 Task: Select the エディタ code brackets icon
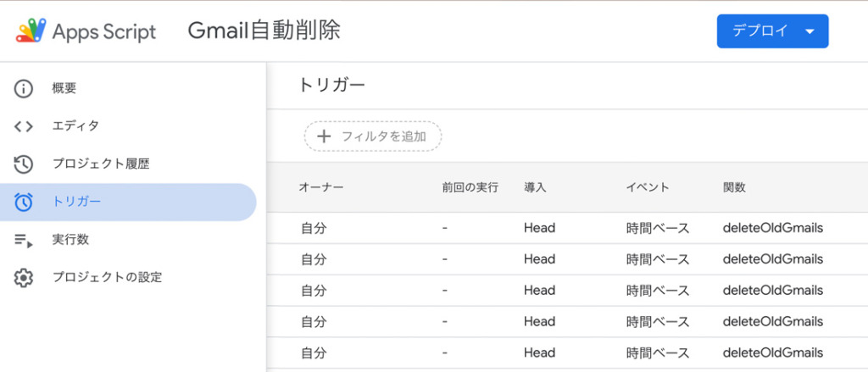23,126
